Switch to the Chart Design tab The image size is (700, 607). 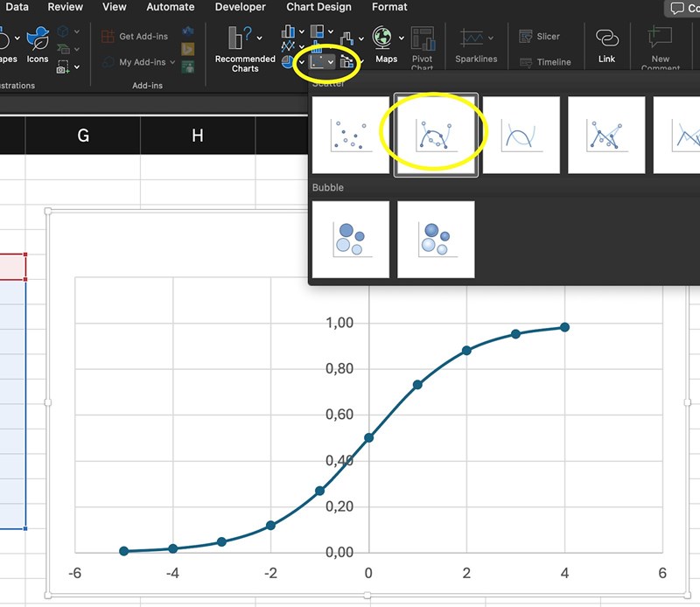pyautogui.click(x=318, y=7)
